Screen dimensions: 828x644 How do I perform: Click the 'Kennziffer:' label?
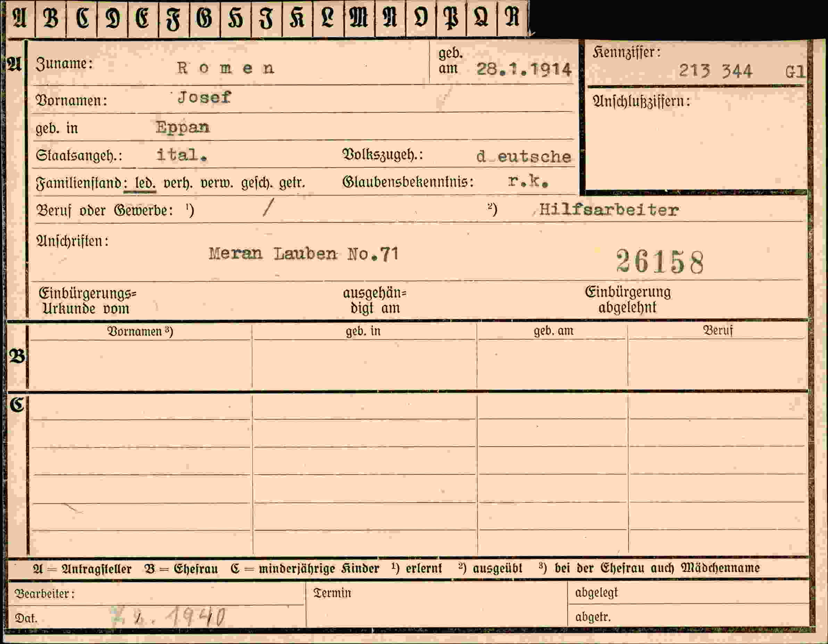point(627,53)
